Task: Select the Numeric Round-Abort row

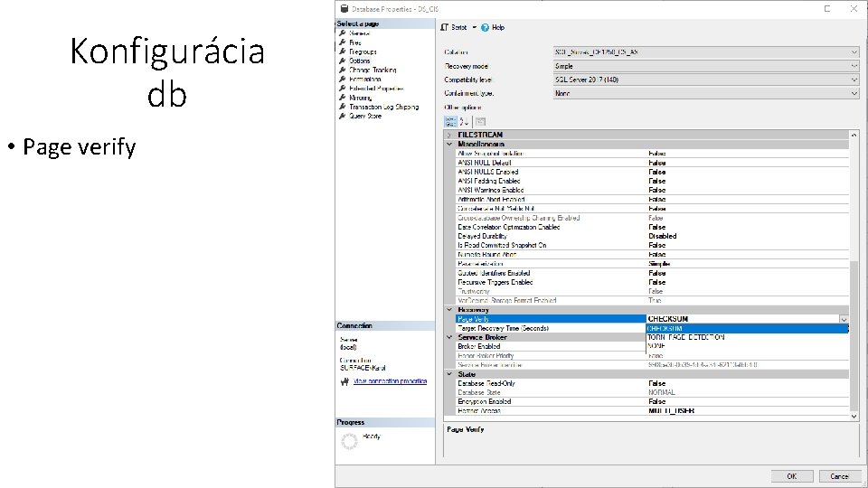Action: 652,255
